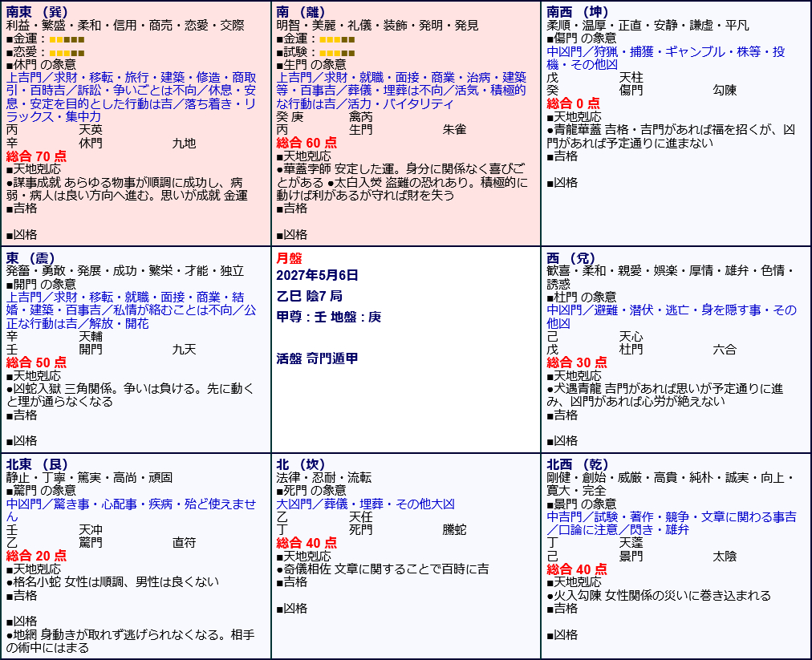Select the 東（震）cell heading
The height and width of the screenshot is (660, 812).
click(x=31, y=257)
